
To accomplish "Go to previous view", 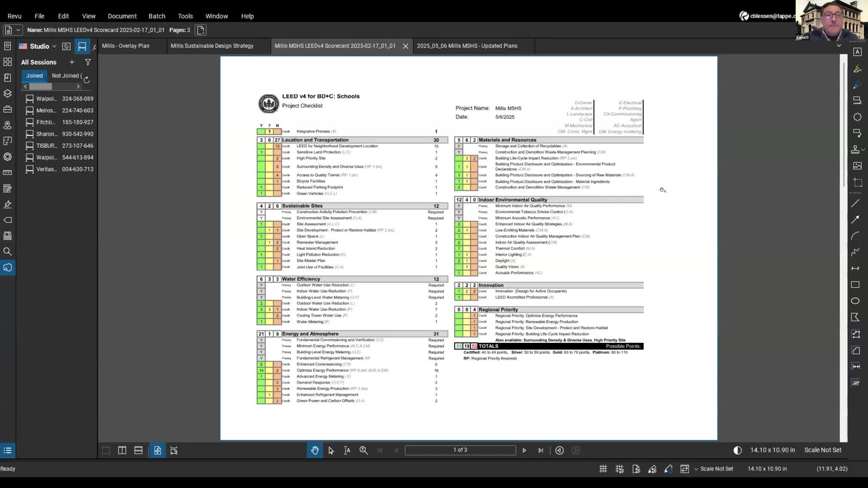I will (x=560, y=450).
